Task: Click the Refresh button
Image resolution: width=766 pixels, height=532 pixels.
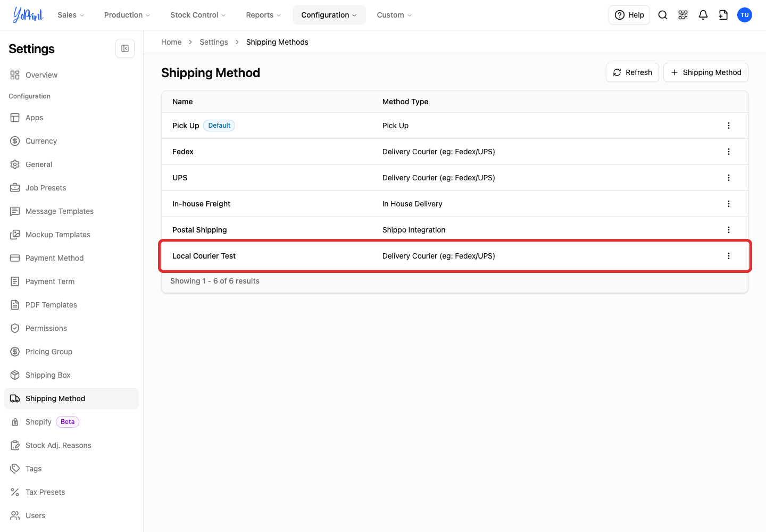Action: tap(632, 72)
